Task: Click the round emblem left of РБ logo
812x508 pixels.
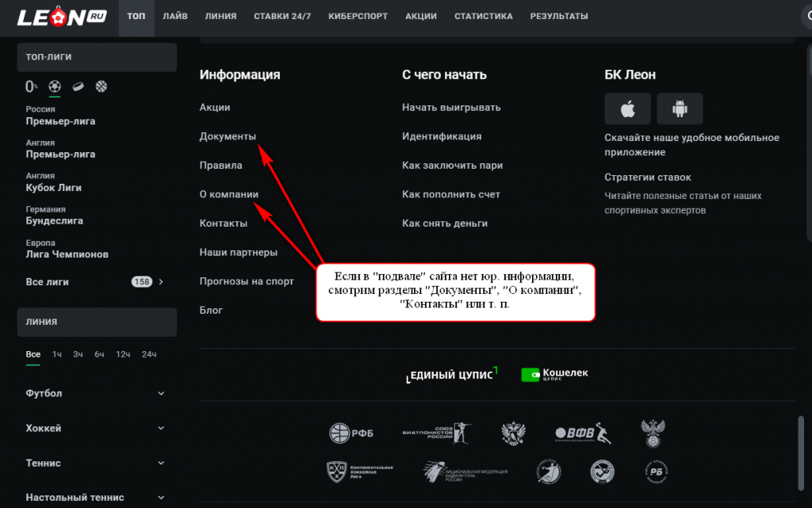Action: click(x=603, y=472)
